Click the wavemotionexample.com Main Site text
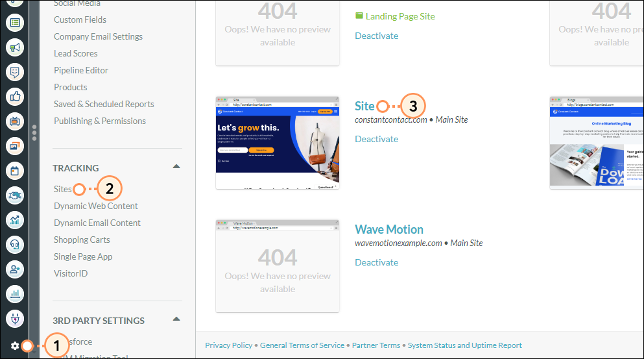Viewport: 644px width, 359px height. (x=419, y=243)
